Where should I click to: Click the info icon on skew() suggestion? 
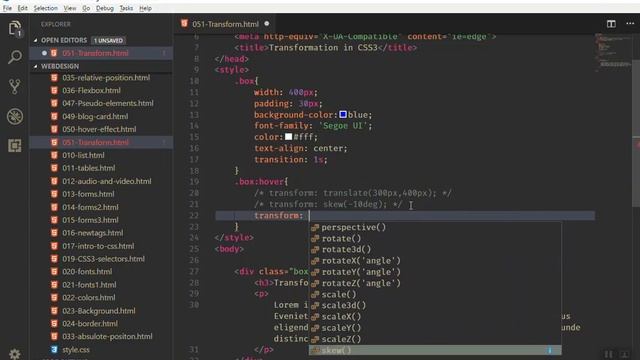tap(550, 350)
